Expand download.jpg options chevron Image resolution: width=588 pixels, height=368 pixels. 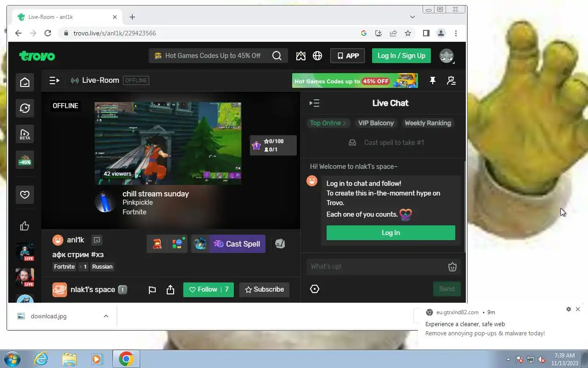click(106, 316)
